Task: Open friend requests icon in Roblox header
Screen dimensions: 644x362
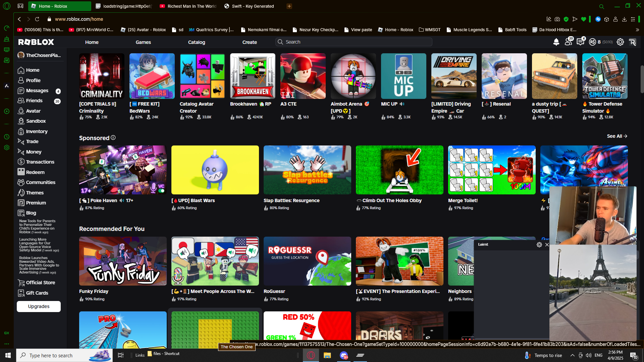Action: pos(569,42)
